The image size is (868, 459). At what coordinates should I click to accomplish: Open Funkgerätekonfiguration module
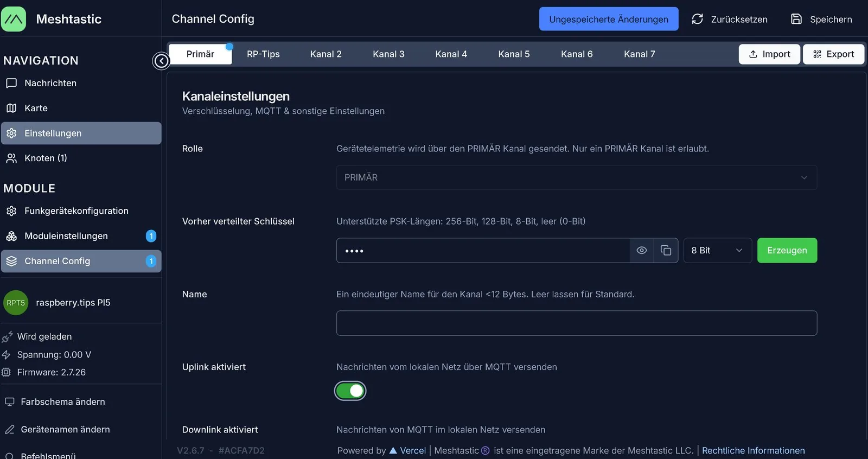[x=81, y=211]
